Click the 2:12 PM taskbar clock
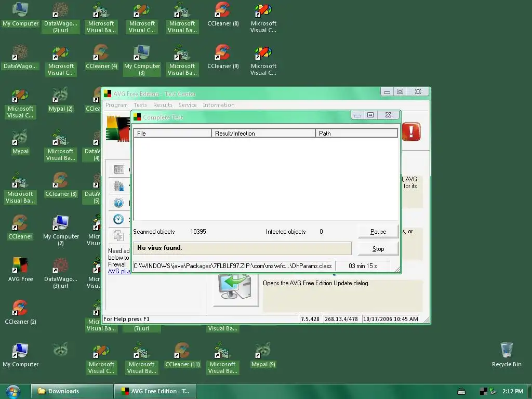The height and width of the screenshot is (399, 532). (513, 391)
